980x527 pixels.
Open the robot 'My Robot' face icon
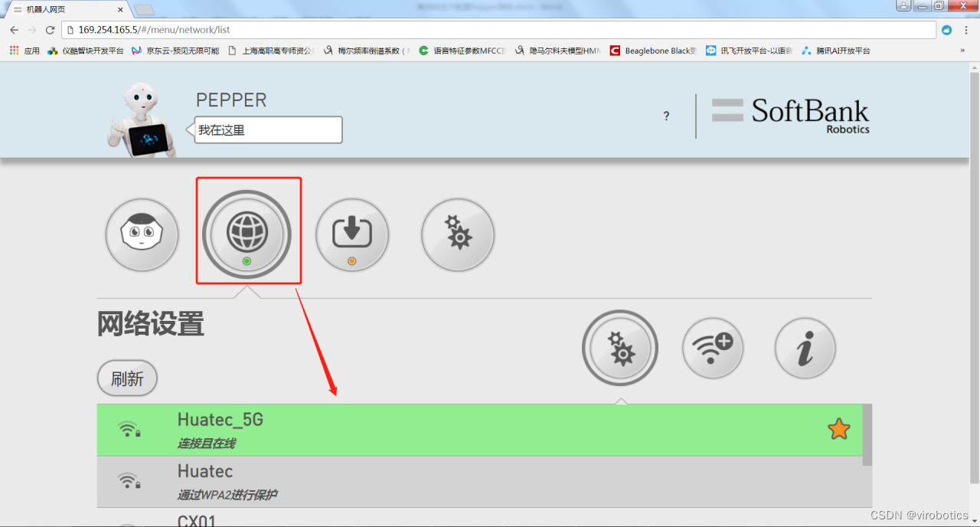point(142,234)
